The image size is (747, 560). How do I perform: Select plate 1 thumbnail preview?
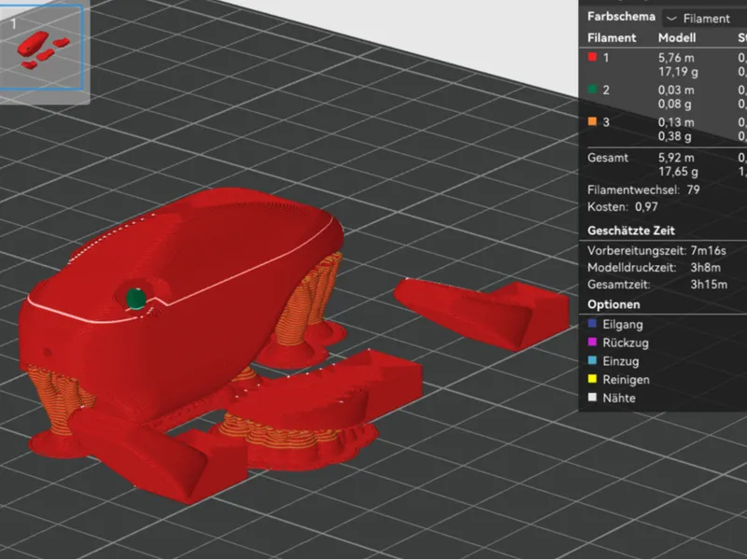point(41,48)
